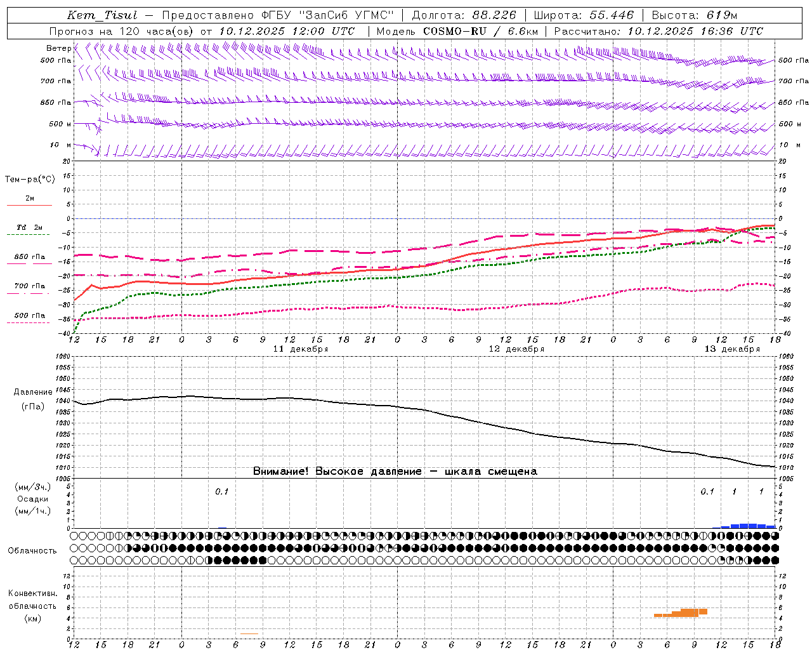The height and width of the screenshot is (650, 812).
Task: Click the (мм/3ч.) precipitation unit label
Action: tap(33, 487)
